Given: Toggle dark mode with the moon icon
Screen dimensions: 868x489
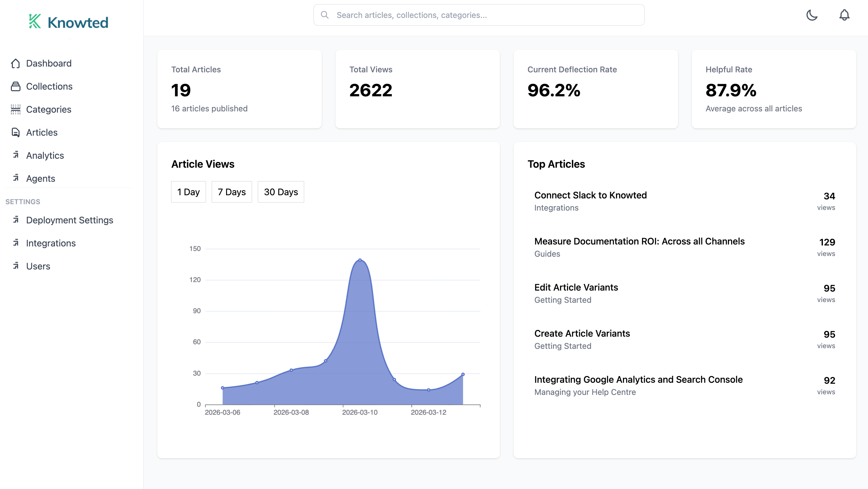Looking at the screenshot, I should 812,15.
